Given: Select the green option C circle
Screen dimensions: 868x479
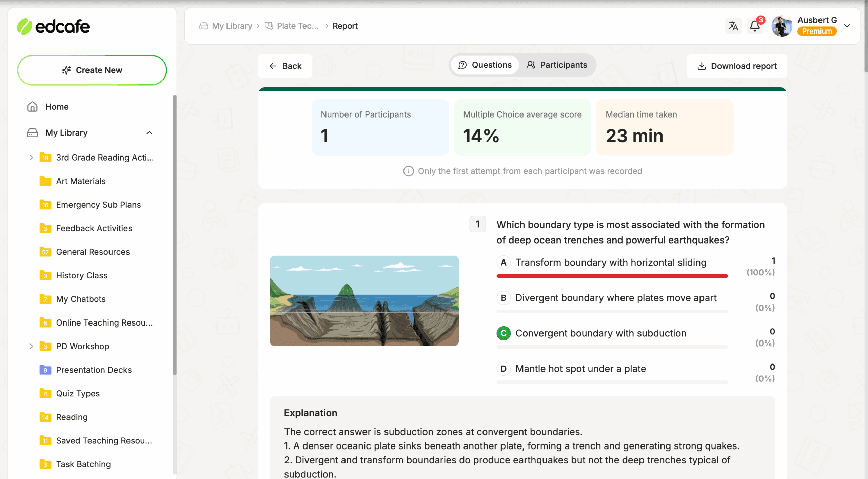Looking at the screenshot, I should pyautogui.click(x=504, y=333).
